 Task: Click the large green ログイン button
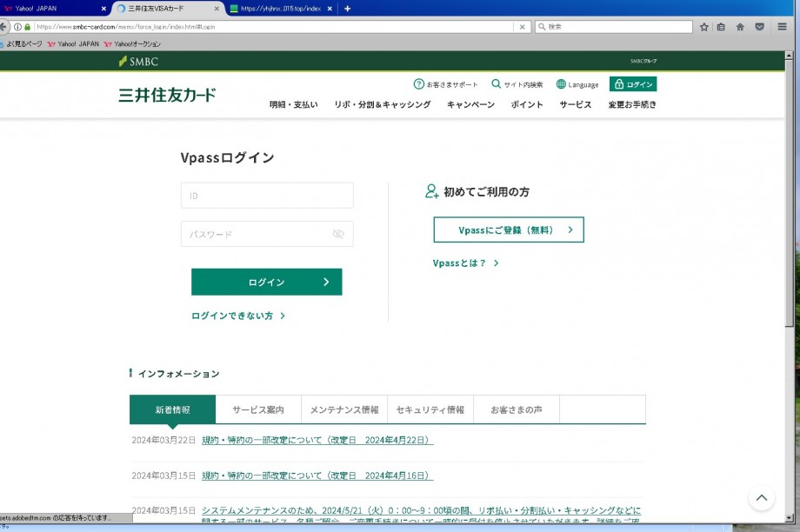(266, 282)
